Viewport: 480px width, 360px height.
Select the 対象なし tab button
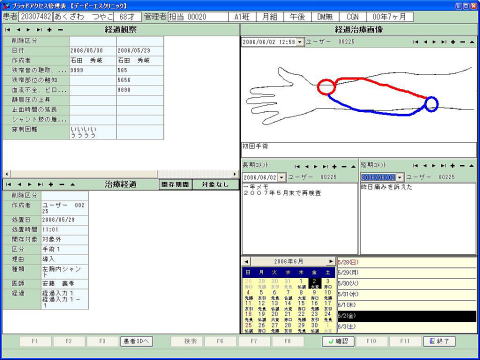tap(216, 184)
